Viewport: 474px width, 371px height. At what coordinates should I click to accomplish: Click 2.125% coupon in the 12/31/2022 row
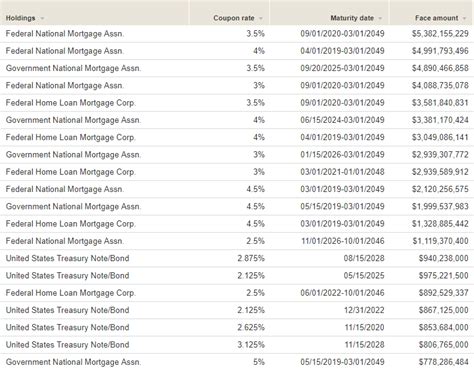251,310
